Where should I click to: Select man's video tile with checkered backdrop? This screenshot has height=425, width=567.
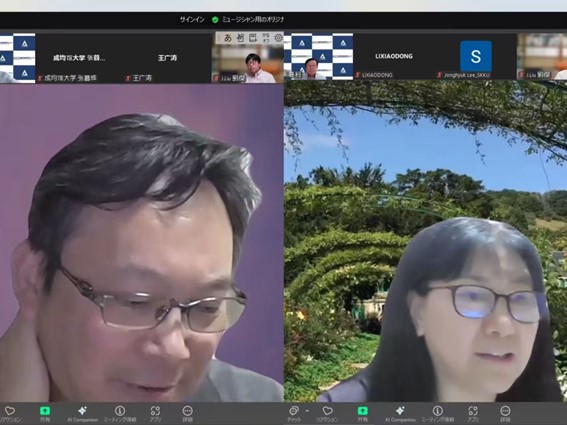pos(319,56)
